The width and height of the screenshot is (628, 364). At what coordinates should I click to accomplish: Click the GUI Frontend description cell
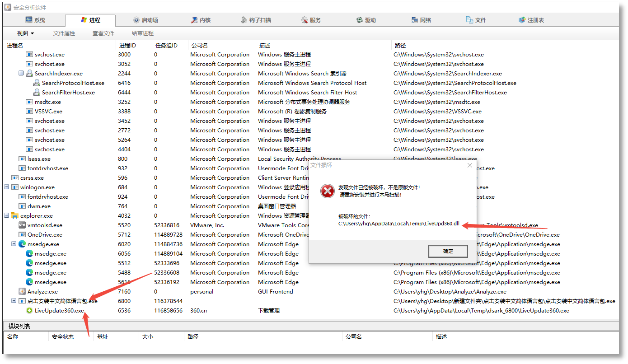click(x=276, y=291)
